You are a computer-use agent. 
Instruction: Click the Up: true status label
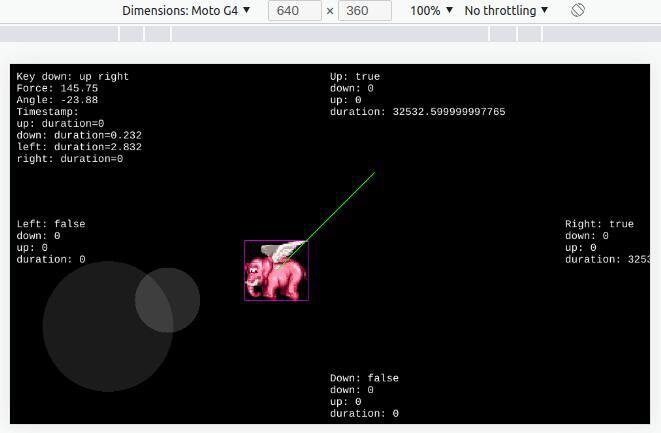click(x=355, y=76)
